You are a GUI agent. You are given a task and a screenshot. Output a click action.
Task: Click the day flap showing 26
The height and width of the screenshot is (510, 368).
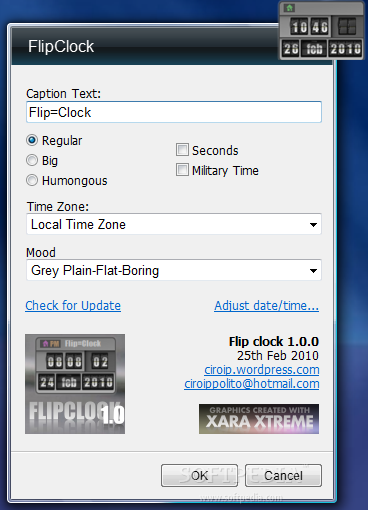291,49
